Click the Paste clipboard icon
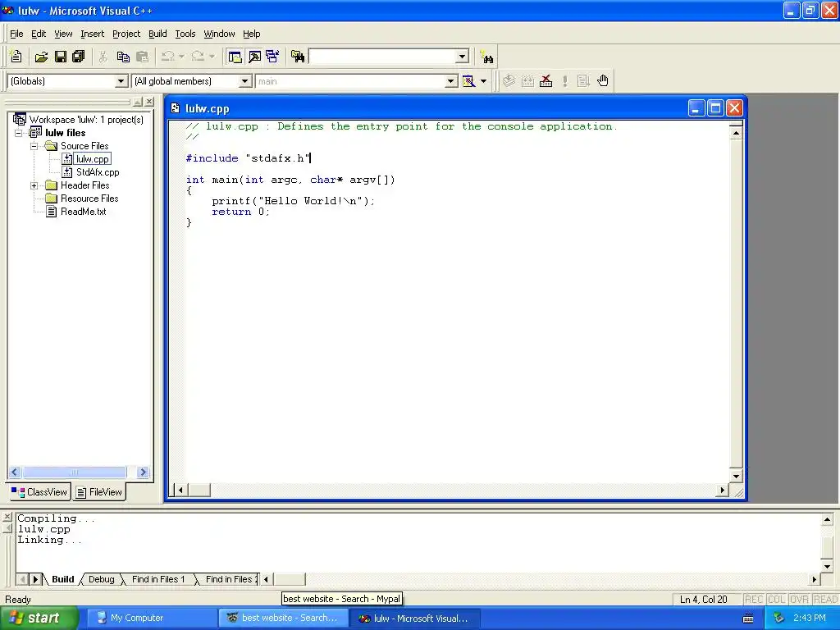The width and height of the screenshot is (840, 630). coord(142,57)
